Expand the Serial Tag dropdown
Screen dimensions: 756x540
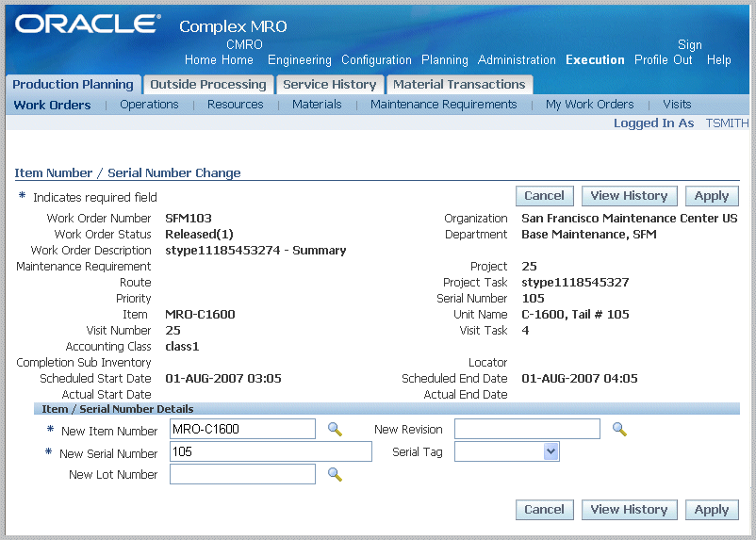point(551,451)
